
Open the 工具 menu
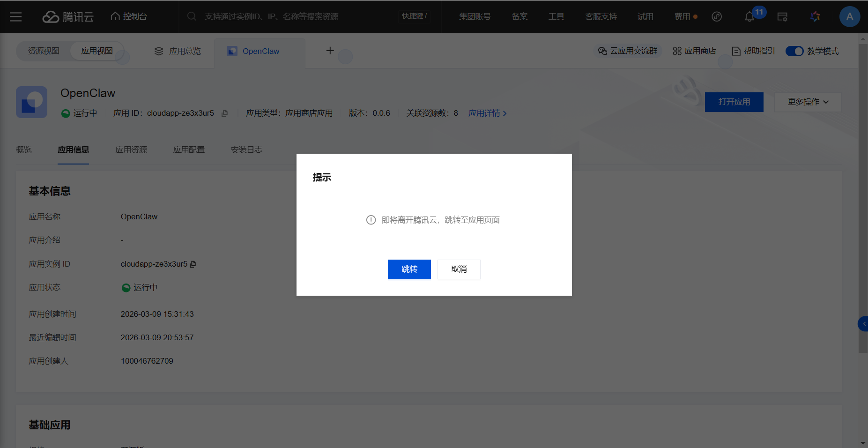pyautogui.click(x=556, y=16)
